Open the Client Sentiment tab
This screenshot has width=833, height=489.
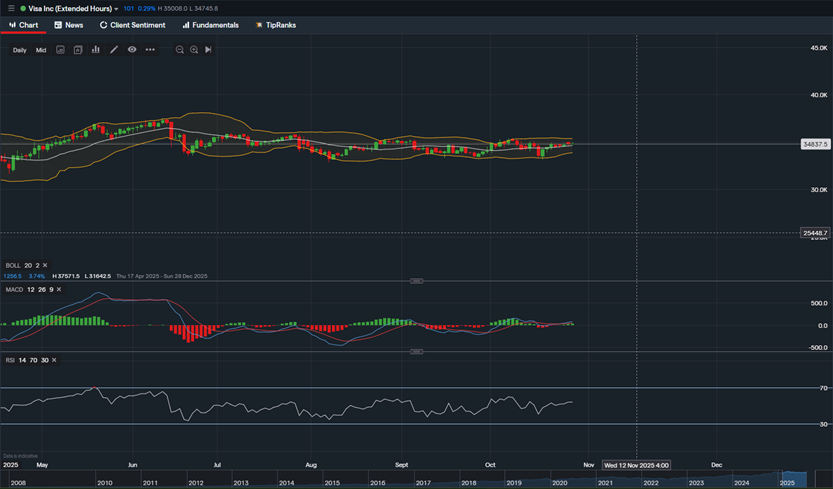click(x=132, y=25)
